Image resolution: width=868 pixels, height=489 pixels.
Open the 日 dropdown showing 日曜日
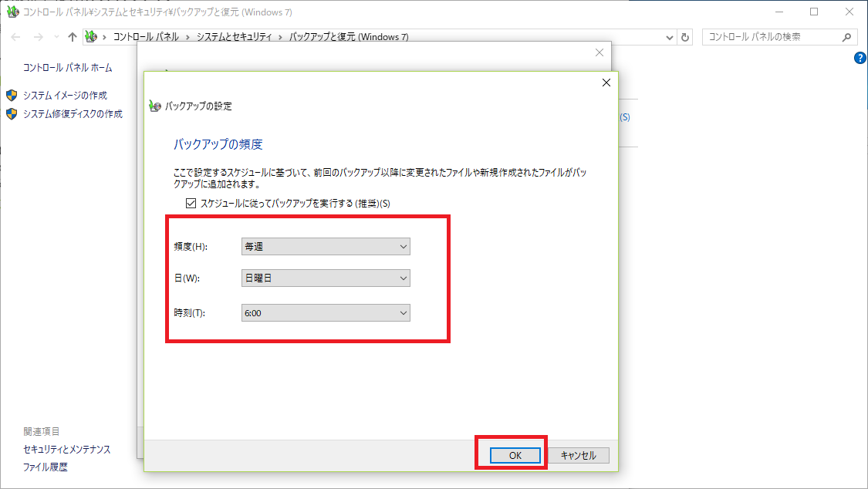[326, 278]
